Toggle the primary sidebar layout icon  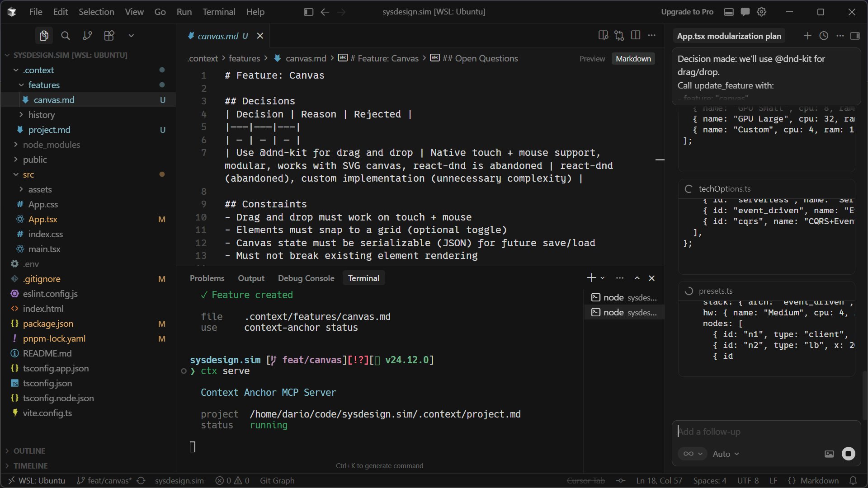(x=308, y=12)
